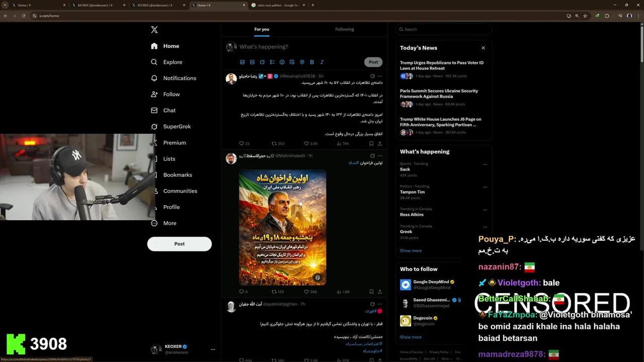644x362 pixels.
Task: Open the poster image in Matinkhaledii's post
Action: pos(282,228)
